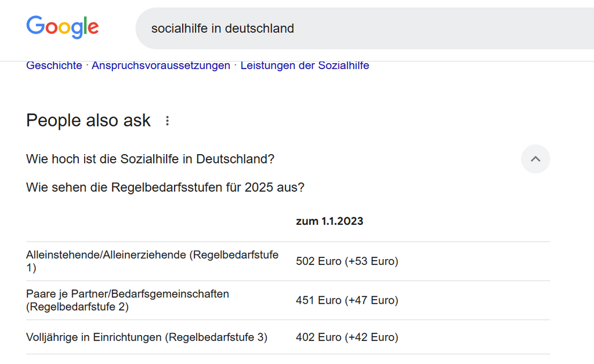
Task: Toggle question 'Wie hoch ist die Sozialhilfe in Deutschland?'
Action: [x=150, y=159]
